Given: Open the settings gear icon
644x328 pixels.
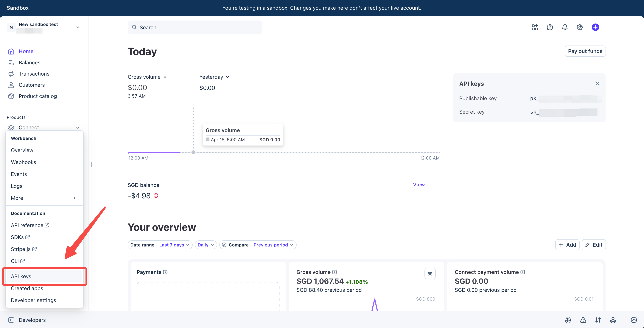Looking at the screenshot, I should [580, 27].
